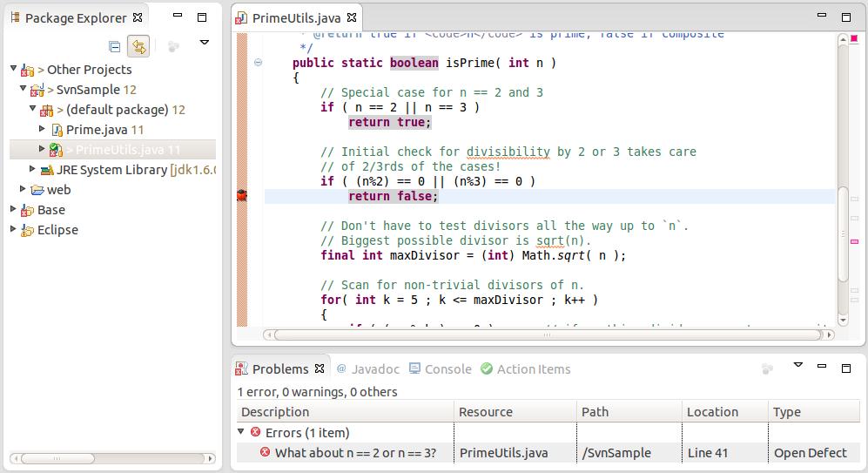
Task: Switch to the Javadoc tab
Action: pyautogui.click(x=375, y=368)
